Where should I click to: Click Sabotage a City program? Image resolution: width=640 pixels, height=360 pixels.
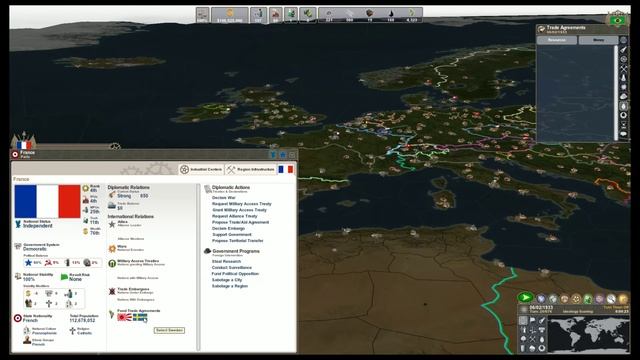click(227, 280)
